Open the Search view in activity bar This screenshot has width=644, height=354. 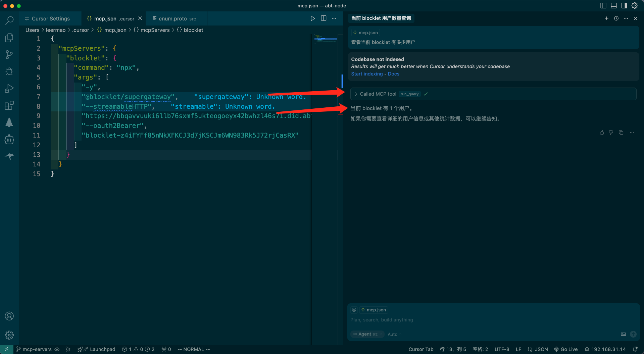coord(9,20)
